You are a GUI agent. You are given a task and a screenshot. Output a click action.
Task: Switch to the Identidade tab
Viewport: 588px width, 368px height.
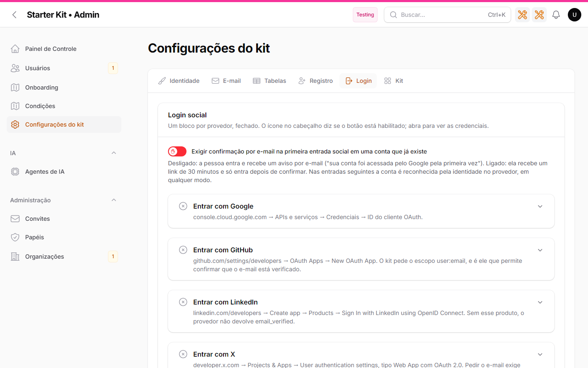(179, 81)
